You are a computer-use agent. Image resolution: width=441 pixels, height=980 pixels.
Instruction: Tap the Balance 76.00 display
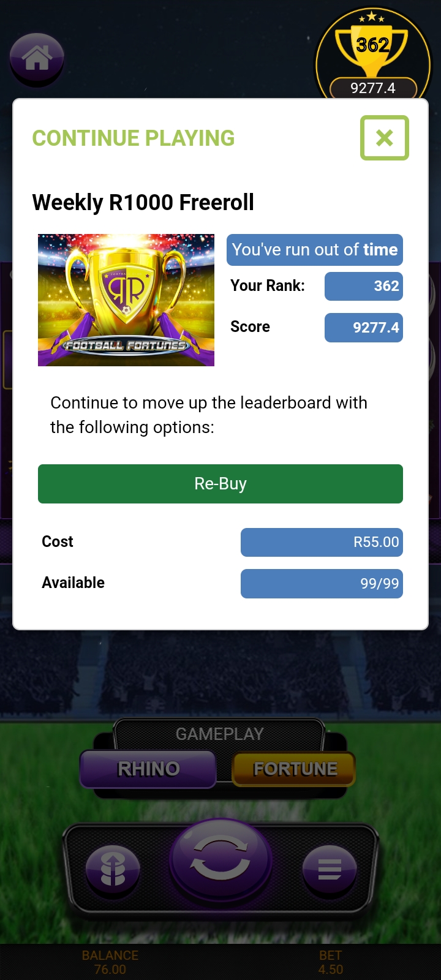[110, 962]
